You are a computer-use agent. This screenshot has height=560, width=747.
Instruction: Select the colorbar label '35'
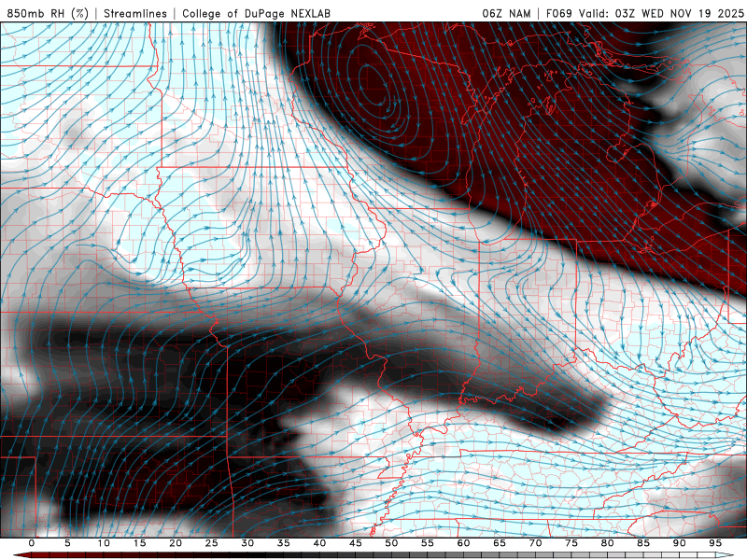(284, 543)
